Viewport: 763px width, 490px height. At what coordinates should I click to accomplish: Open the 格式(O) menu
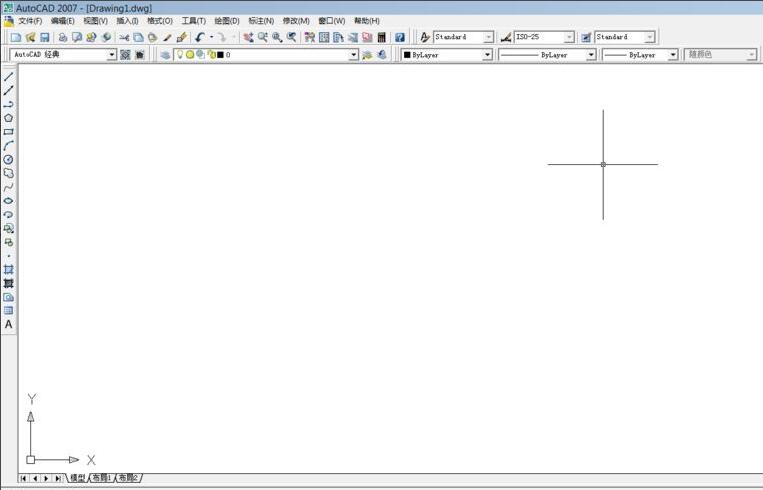(159, 21)
